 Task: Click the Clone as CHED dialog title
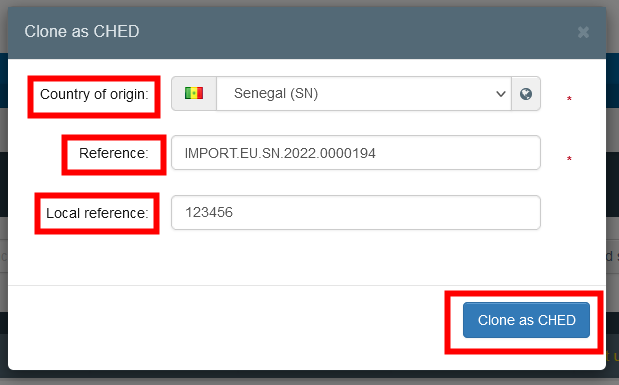(82, 32)
